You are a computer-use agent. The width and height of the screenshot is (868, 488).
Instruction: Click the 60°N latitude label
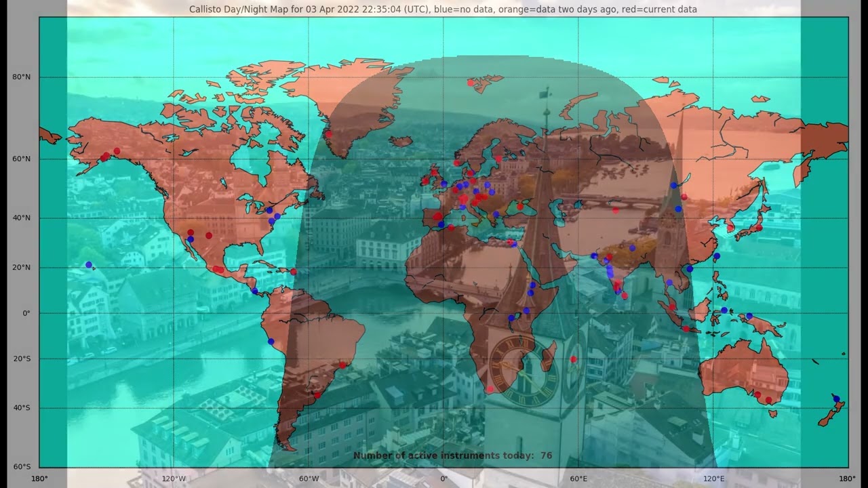click(x=21, y=159)
